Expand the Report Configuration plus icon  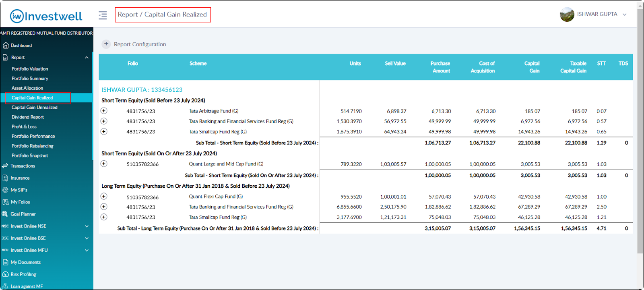[106, 44]
